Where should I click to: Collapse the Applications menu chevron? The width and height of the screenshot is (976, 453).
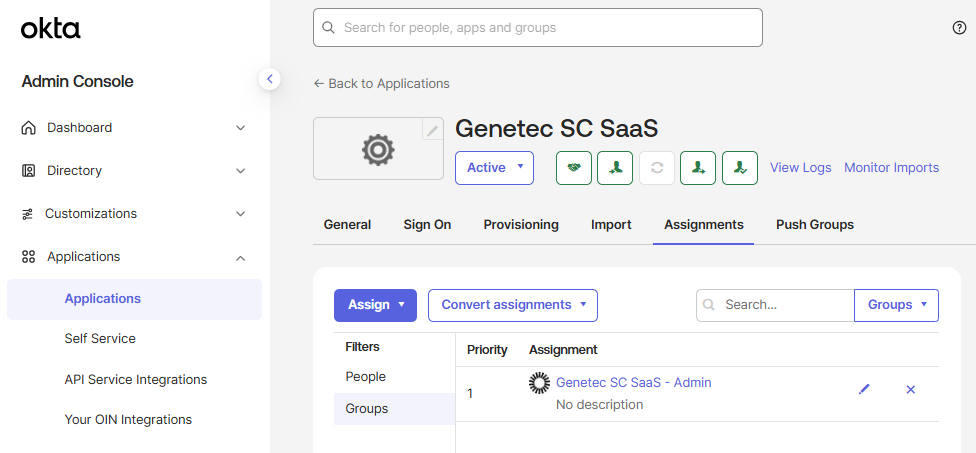(240, 258)
